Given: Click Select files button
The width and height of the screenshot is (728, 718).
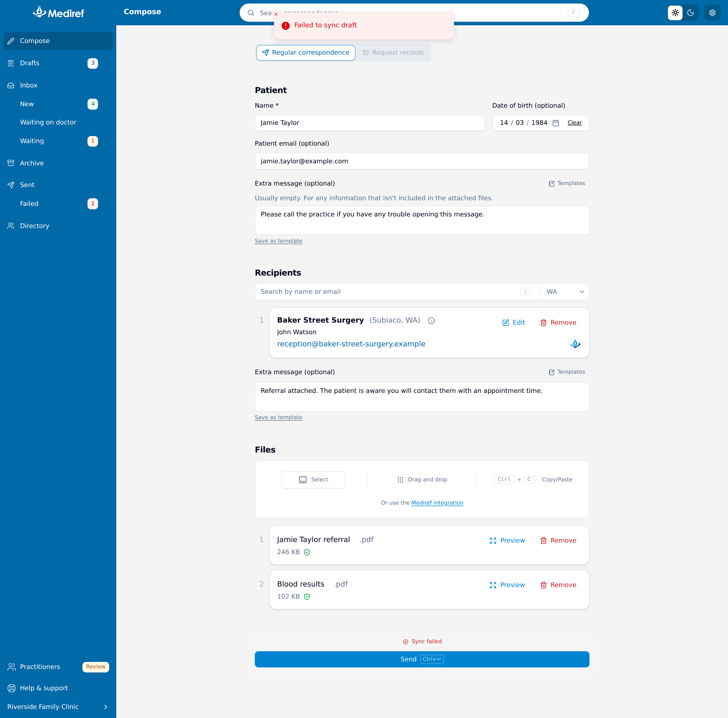Looking at the screenshot, I should (x=313, y=480).
